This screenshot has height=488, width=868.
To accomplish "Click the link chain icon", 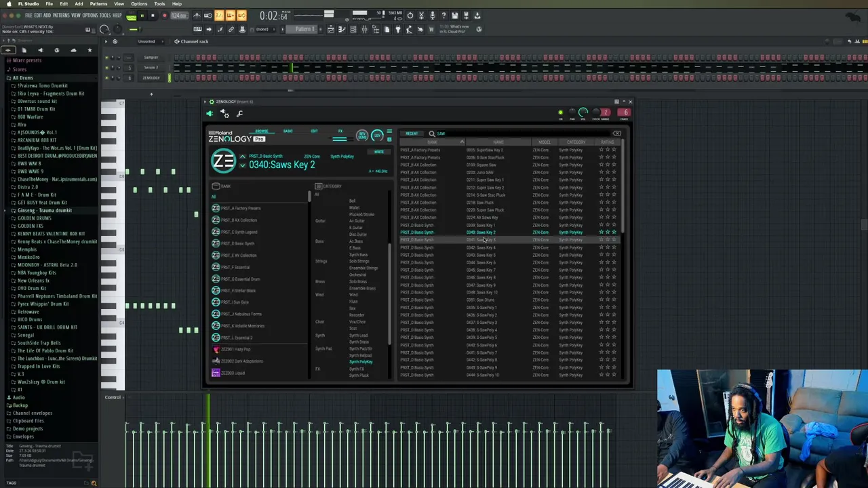I will (231, 29).
